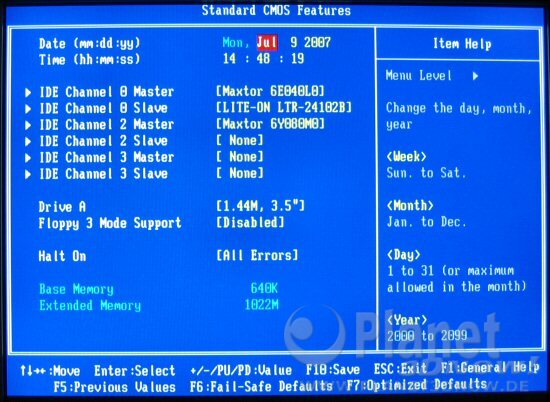Image resolution: width=550 pixels, height=402 pixels.
Task: Click the '2000 to 2099' help text
Action: (x=427, y=336)
